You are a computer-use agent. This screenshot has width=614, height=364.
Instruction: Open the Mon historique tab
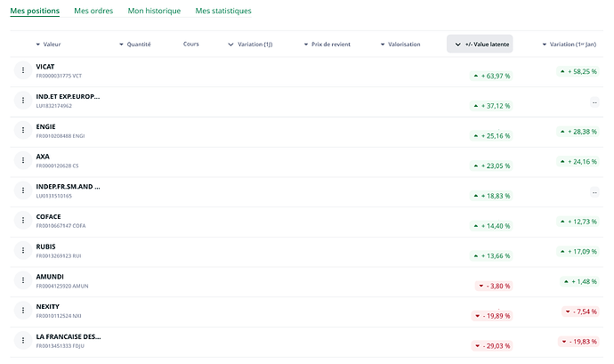tap(154, 11)
